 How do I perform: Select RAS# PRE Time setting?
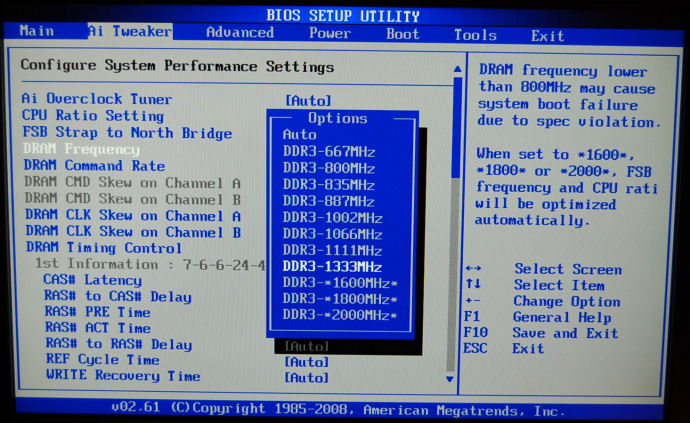tap(97, 312)
